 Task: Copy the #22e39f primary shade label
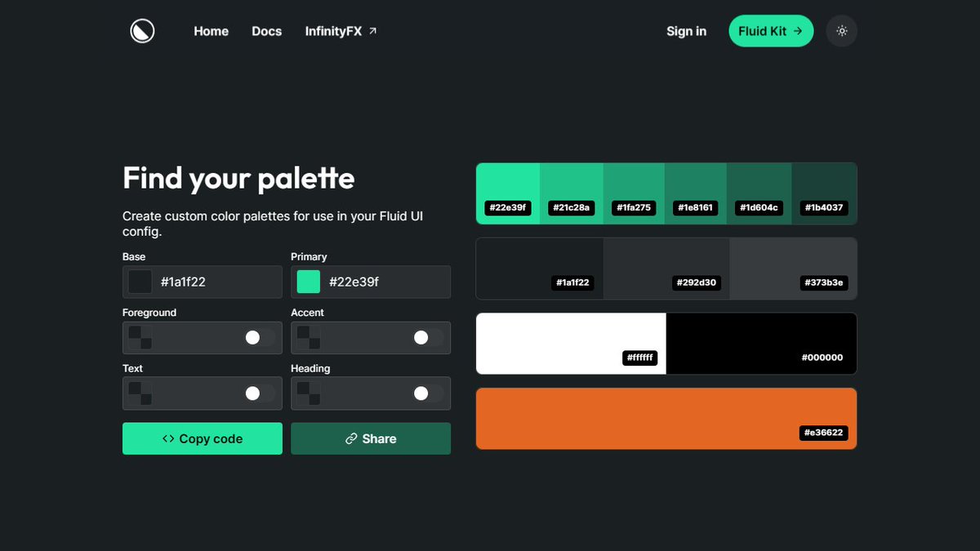point(508,207)
